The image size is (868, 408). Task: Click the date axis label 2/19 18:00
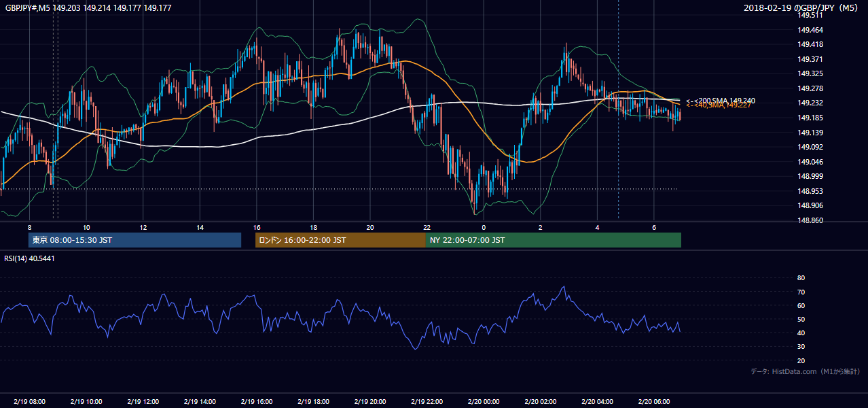pos(312,402)
